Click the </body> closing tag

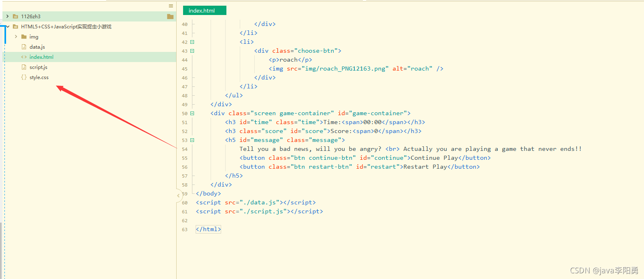tap(209, 193)
